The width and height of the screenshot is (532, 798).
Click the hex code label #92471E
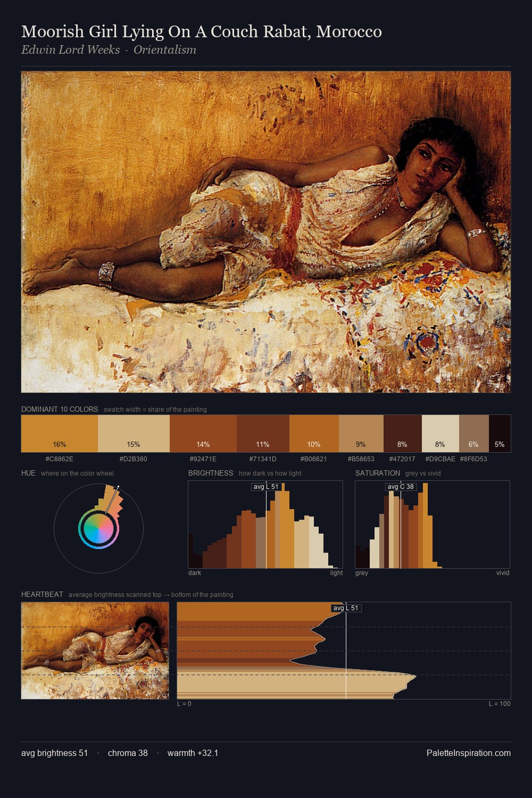(203, 459)
